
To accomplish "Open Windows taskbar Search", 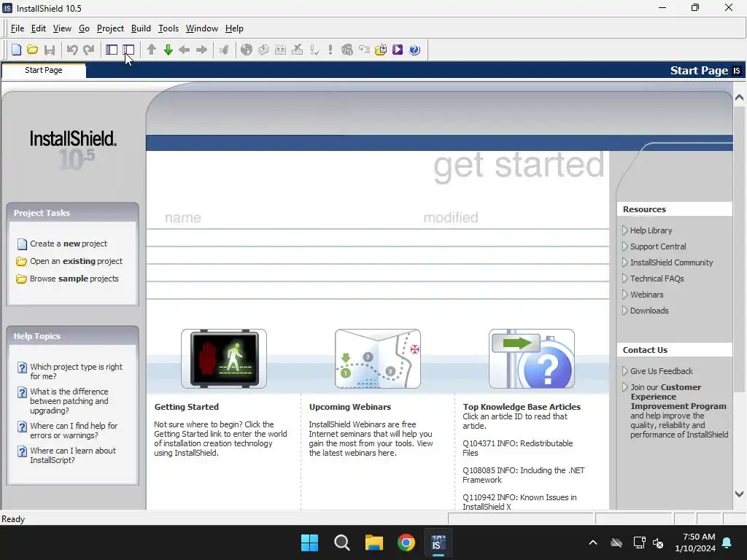I will (x=342, y=542).
